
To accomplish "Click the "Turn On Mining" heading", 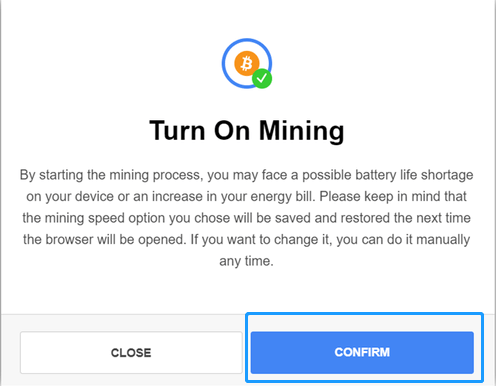I will [x=247, y=131].
